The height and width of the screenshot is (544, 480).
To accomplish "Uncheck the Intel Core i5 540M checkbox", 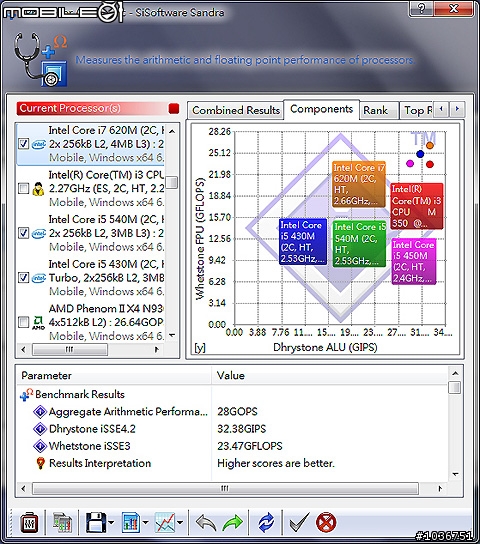I will (x=23, y=233).
